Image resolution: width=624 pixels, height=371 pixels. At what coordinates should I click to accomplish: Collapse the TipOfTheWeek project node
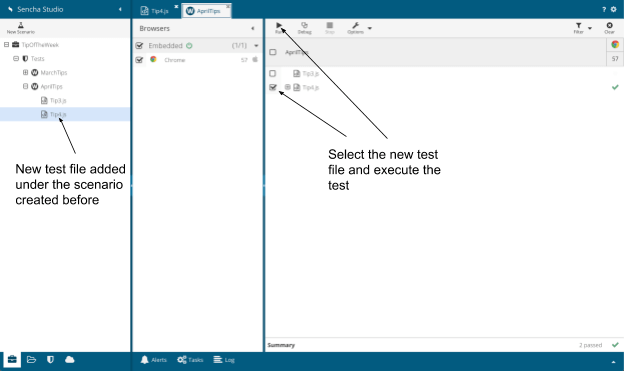coord(6,45)
